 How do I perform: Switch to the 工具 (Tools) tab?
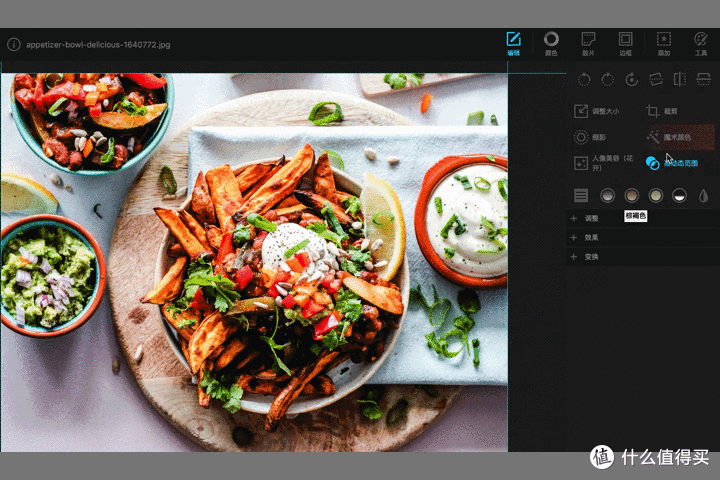click(701, 44)
